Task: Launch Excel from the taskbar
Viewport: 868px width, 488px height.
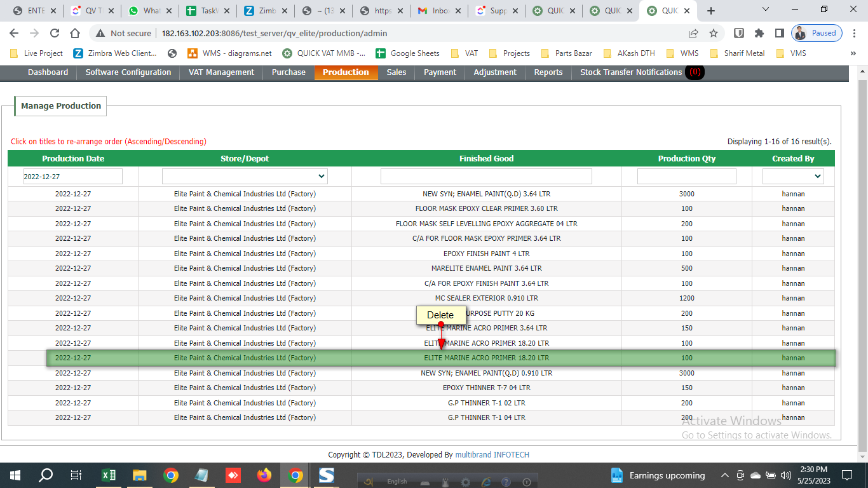Action: tap(108, 475)
